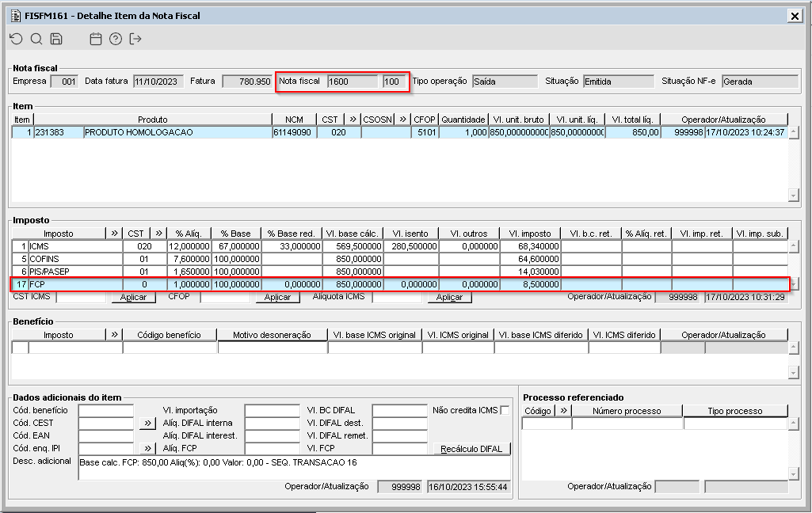Click the Empresa field showing 001
The width and height of the screenshot is (812, 513).
click(x=65, y=82)
